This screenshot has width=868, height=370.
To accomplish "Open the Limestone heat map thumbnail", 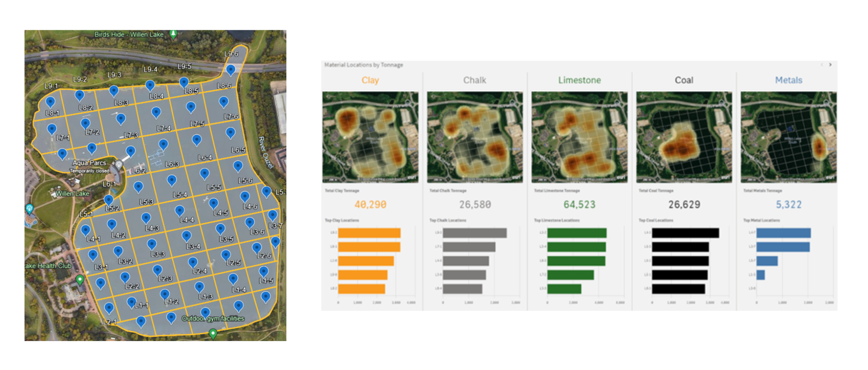I will [580, 137].
